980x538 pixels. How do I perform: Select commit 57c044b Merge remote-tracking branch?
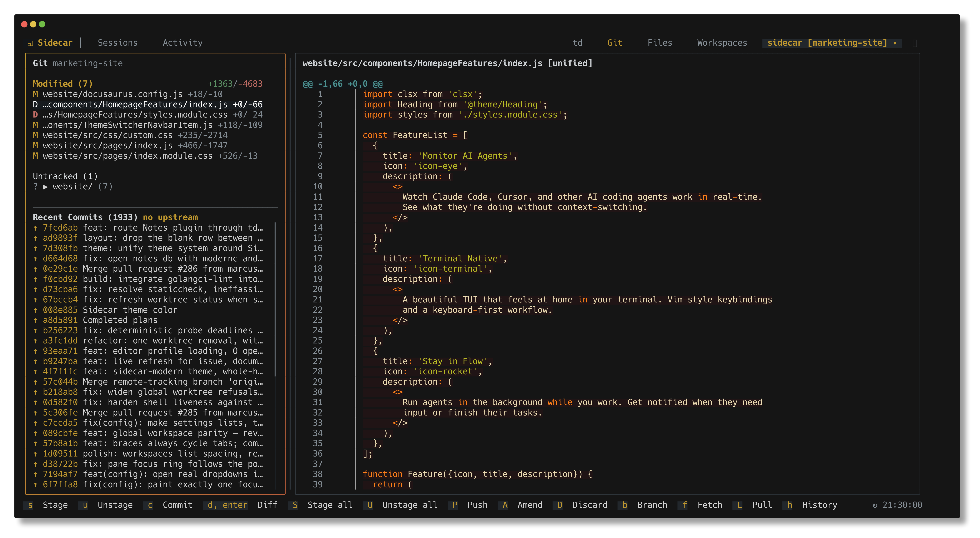point(148,381)
